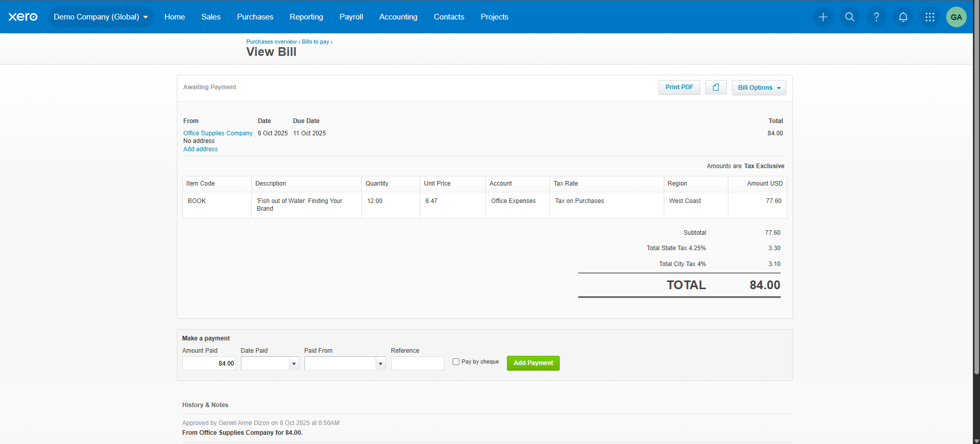The height and width of the screenshot is (444, 980).
Task: Expand the Paid From account dropdown
Action: coord(380,364)
